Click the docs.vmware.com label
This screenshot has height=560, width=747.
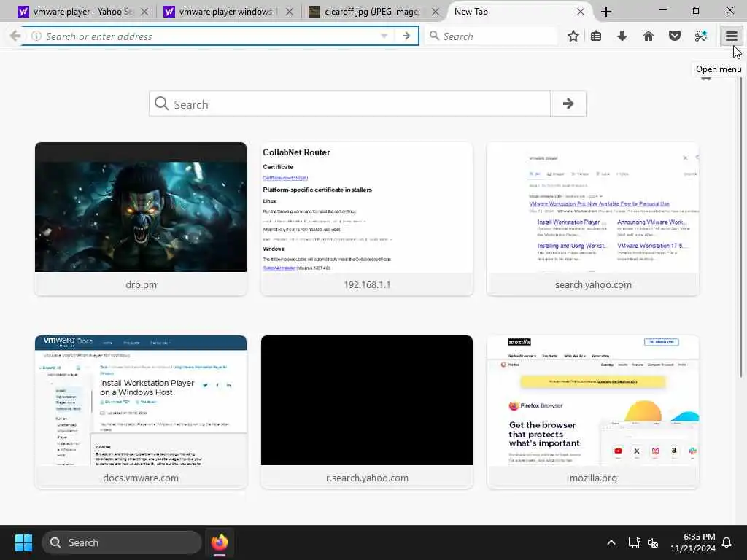(141, 478)
